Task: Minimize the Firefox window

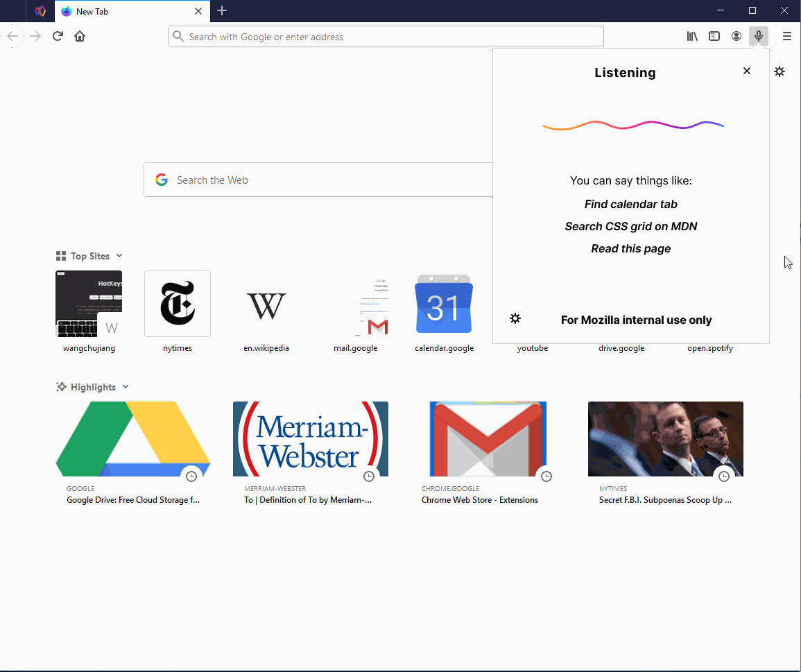Action: tap(721, 10)
